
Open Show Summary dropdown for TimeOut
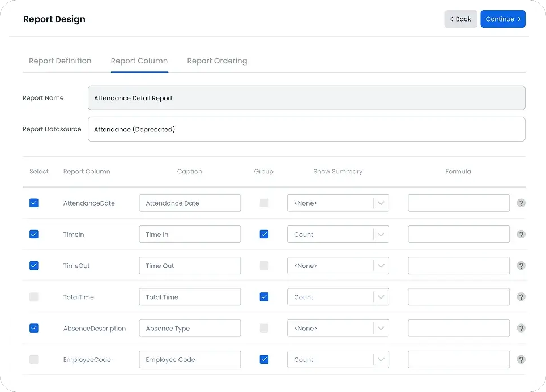tap(338, 266)
